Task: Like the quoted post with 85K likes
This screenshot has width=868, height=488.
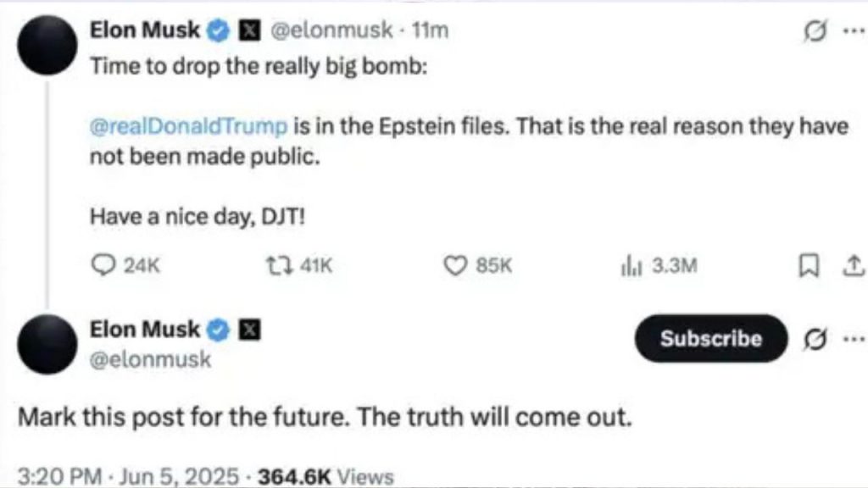Action: pyautogui.click(x=456, y=266)
